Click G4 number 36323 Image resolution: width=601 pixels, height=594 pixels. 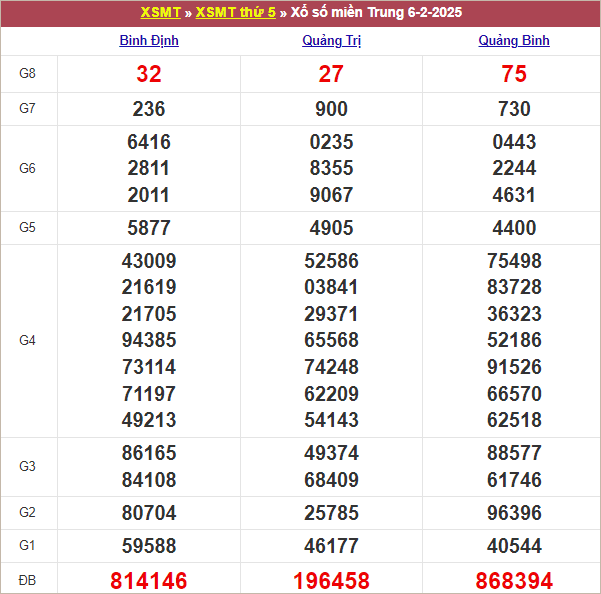click(x=514, y=314)
